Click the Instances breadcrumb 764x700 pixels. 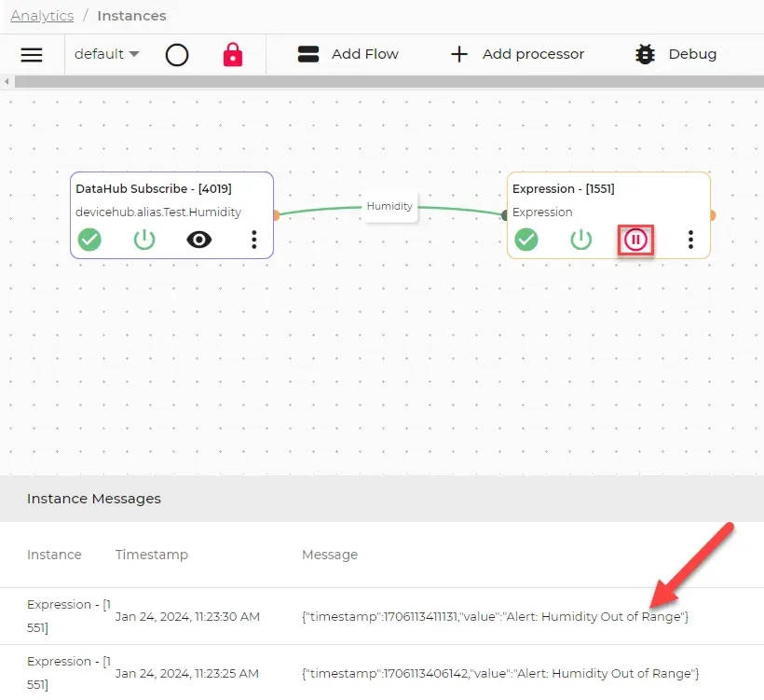click(x=131, y=16)
